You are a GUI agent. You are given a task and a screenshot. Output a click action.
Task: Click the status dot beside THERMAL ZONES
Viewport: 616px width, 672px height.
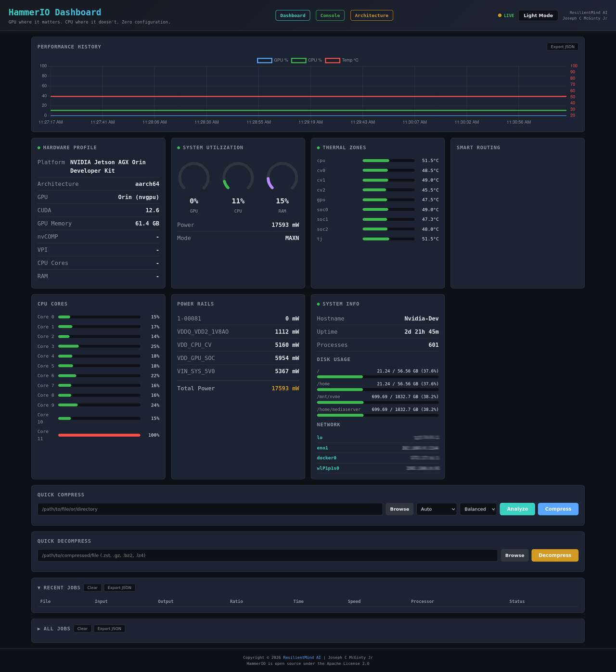[318, 148]
